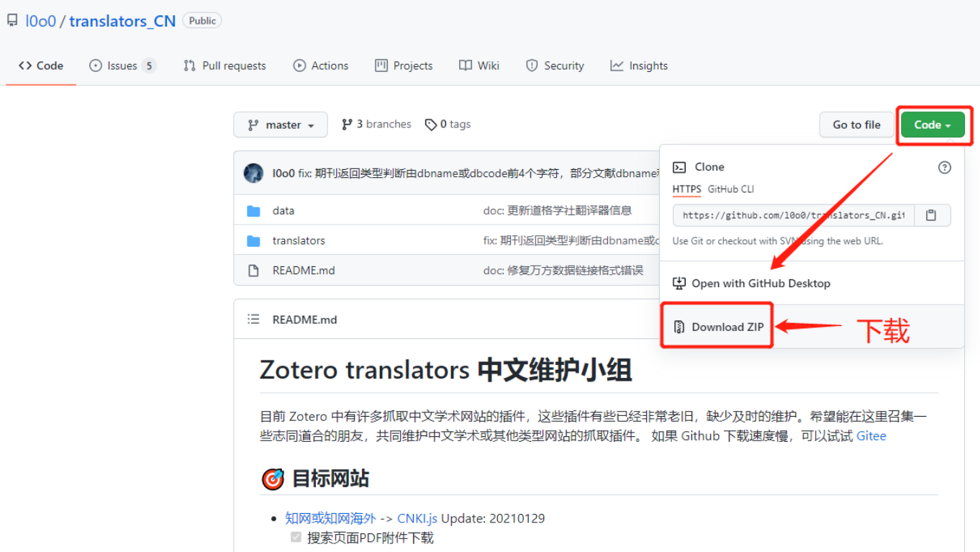The height and width of the screenshot is (552, 980).
Task: Open commit message 'doc: 修复万方数据链接格式错误'
Action: coord(563,271)
